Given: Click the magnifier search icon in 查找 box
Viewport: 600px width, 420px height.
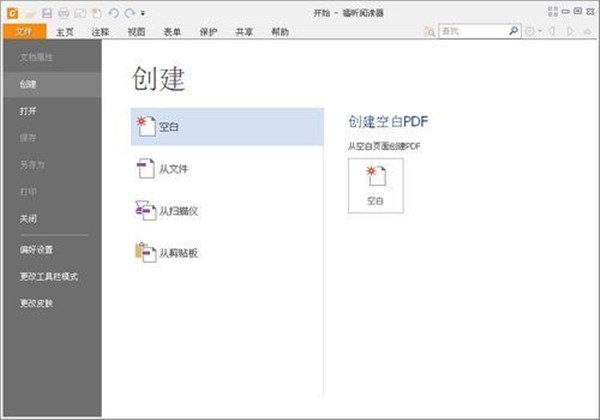Looking at the screenshot, I should 514,31.
